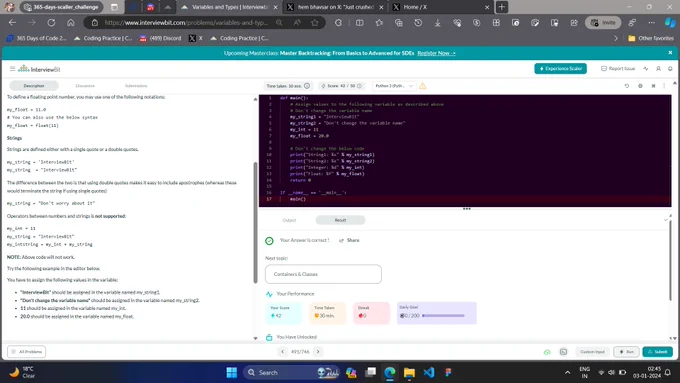Expand the bookmarks overflow chevron

[x=615, y=38]
